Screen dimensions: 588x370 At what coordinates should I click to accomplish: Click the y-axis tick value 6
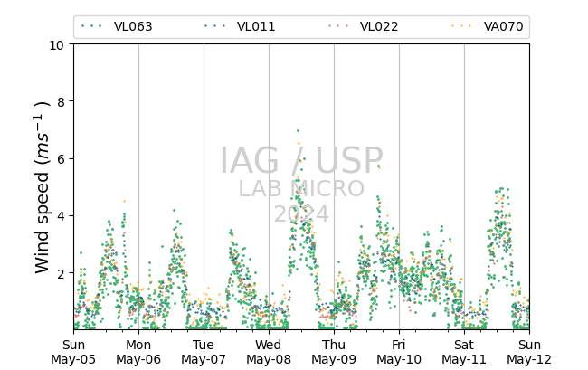[x=62, y=159]
